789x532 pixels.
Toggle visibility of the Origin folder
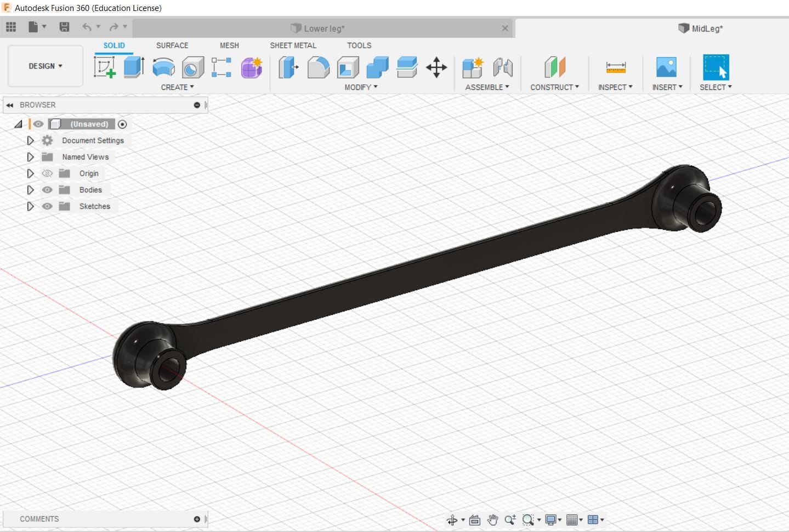pos(47,173)
